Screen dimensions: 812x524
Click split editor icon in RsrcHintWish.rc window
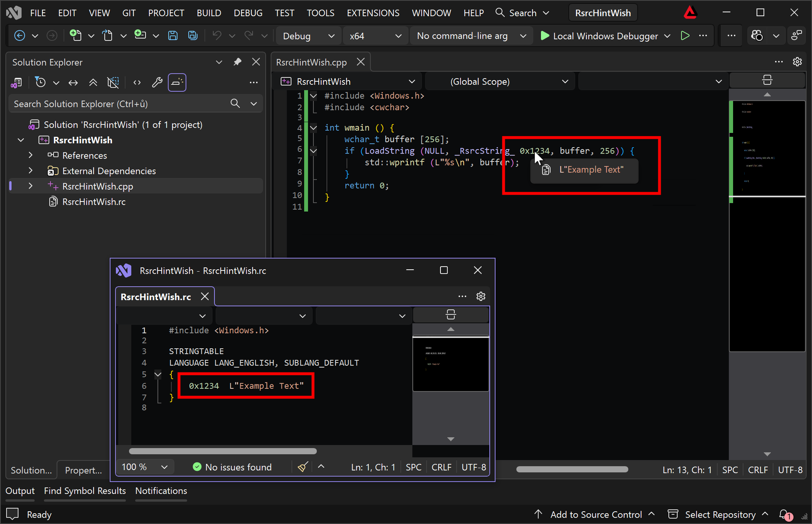451,315
